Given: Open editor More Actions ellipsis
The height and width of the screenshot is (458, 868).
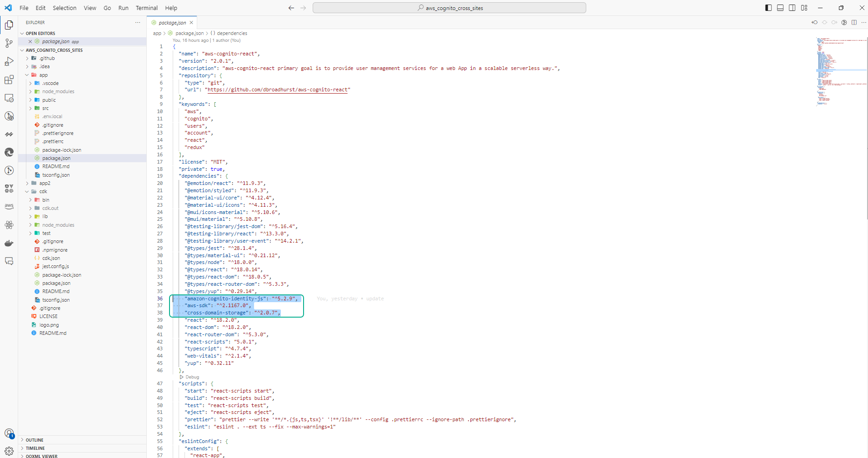Looking at the screenshot, I should 863,22.
